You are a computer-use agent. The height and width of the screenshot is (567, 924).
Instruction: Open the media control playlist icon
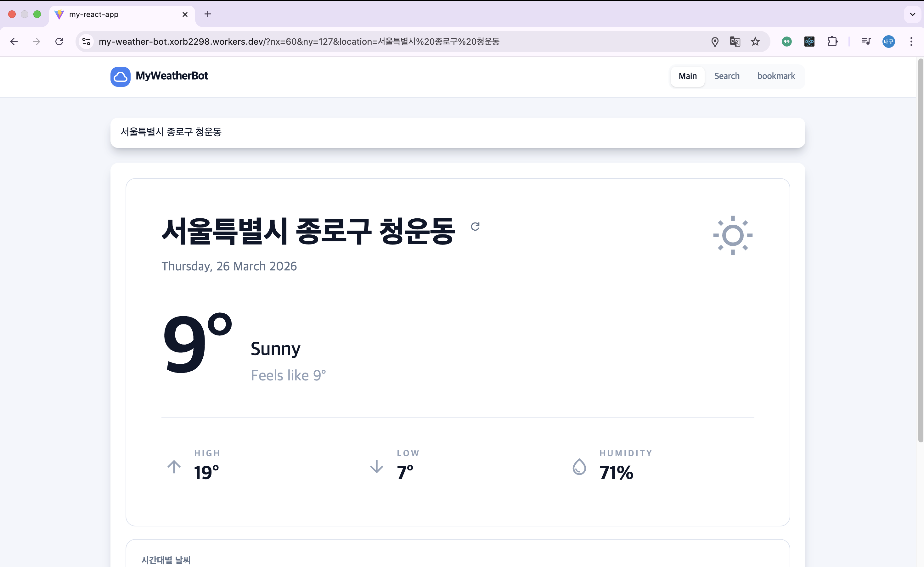[866, 42]
